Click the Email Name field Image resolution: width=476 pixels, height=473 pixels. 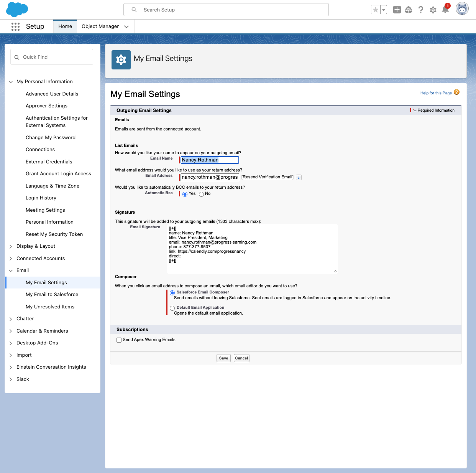(x=210, y=160)
